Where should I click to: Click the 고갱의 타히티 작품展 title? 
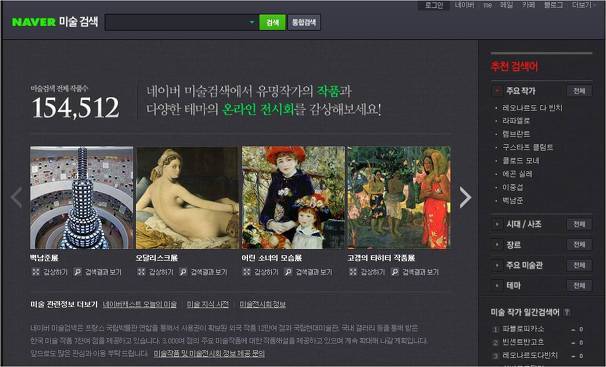381,258
